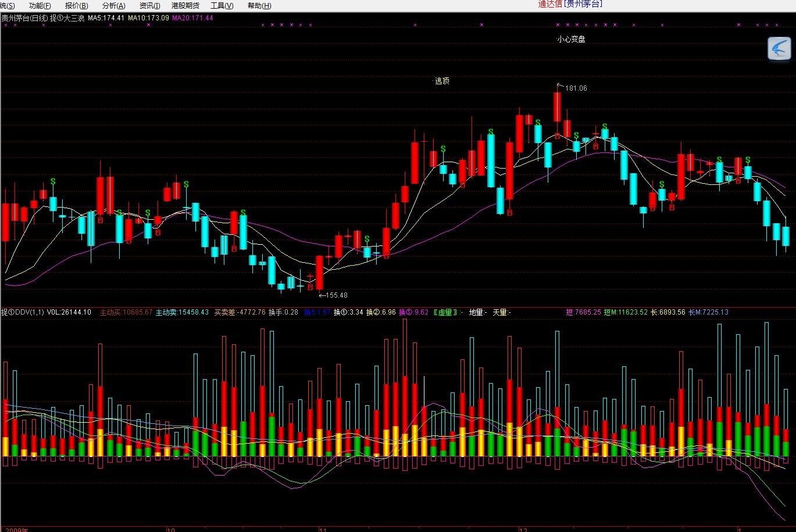Click the 小心变盘 warning annotation
The image size is (796, 532).
click(x=571, y=40)
